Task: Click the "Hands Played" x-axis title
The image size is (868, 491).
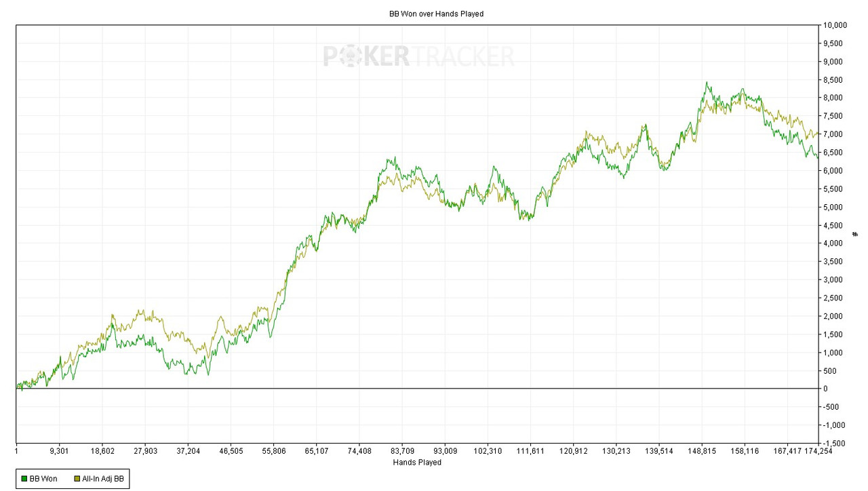Action: click(x=417, y=463)
